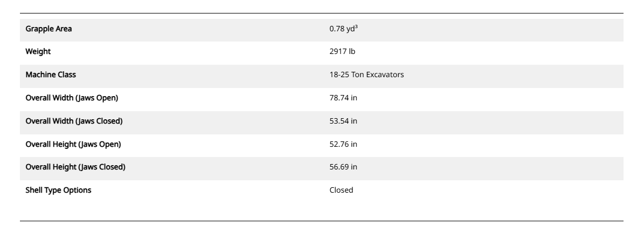
Task: Click the Weight row label
Action: [38, 52]
